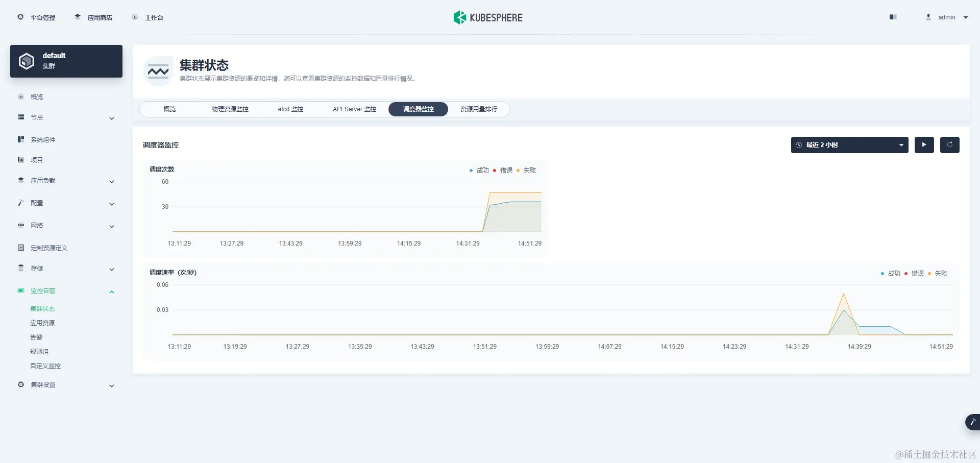Toggle 错误 legend on 调度速率 chart
The image size is (980, 463).
[916, 273]
